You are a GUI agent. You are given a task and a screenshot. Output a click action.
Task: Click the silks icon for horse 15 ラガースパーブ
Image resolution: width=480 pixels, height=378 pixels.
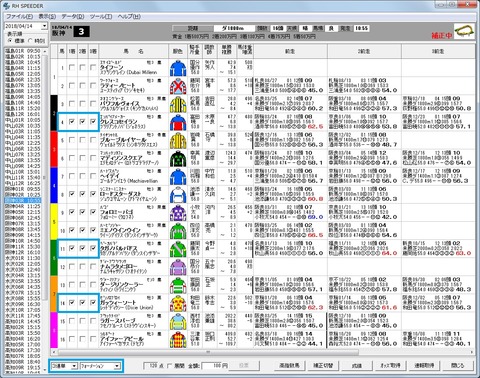178,321
